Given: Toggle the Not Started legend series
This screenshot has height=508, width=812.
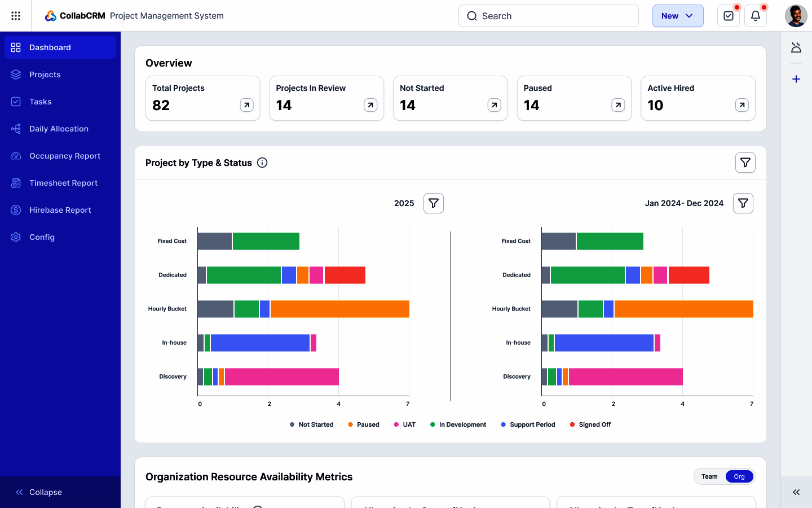Looking at the screenshot, I should (x=311, y=424).
